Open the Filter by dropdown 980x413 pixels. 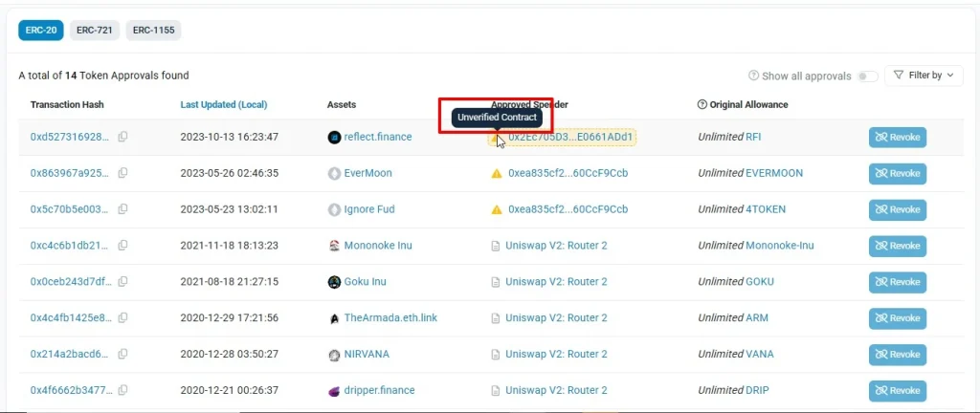(924, 76)
